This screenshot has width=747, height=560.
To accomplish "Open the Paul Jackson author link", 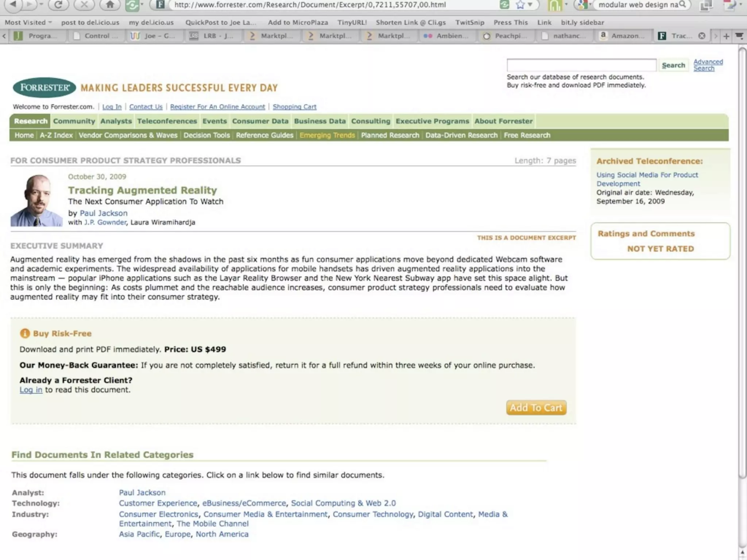I will pyautogui.click(x=104, y=213).
